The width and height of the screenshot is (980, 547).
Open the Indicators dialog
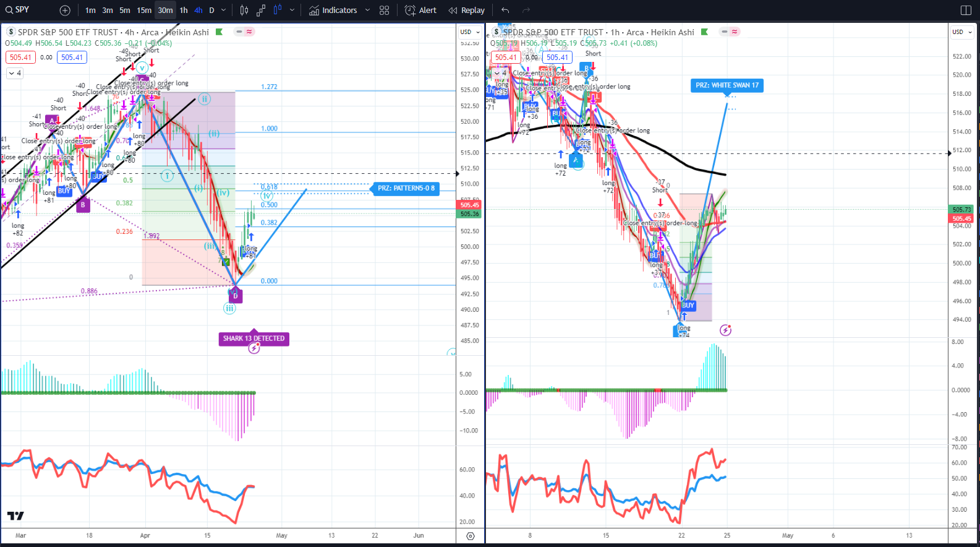coord(333,10)
